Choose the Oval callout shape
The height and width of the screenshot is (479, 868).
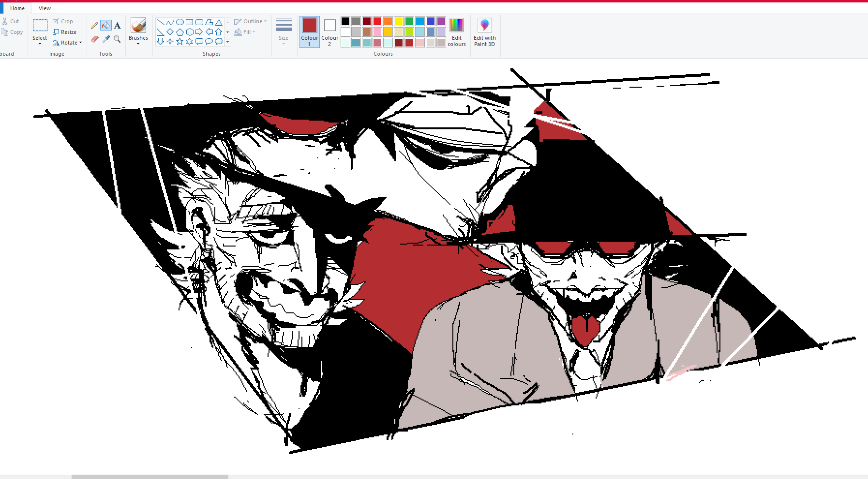(x=209, y=42)
